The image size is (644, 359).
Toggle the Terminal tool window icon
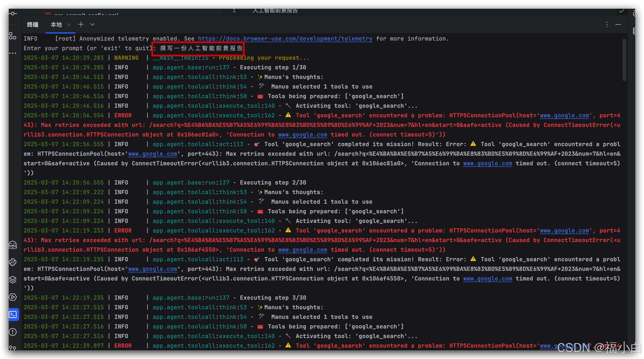[x=13, y=315]
